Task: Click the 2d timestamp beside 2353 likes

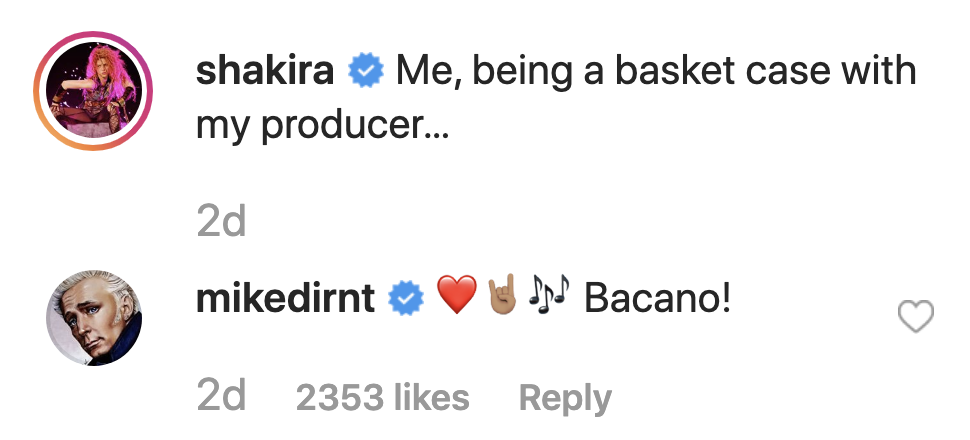Action: [x=221, y=398]
